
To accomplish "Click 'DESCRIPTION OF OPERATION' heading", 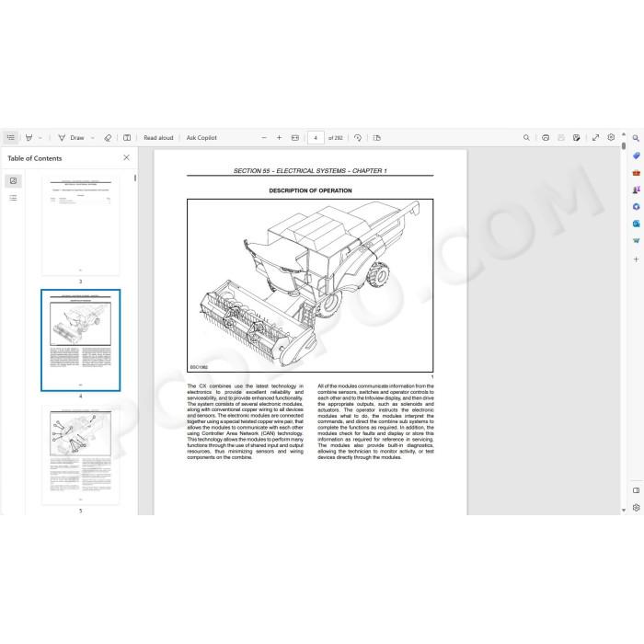I will pyautogui.click(x=311, y=190).
